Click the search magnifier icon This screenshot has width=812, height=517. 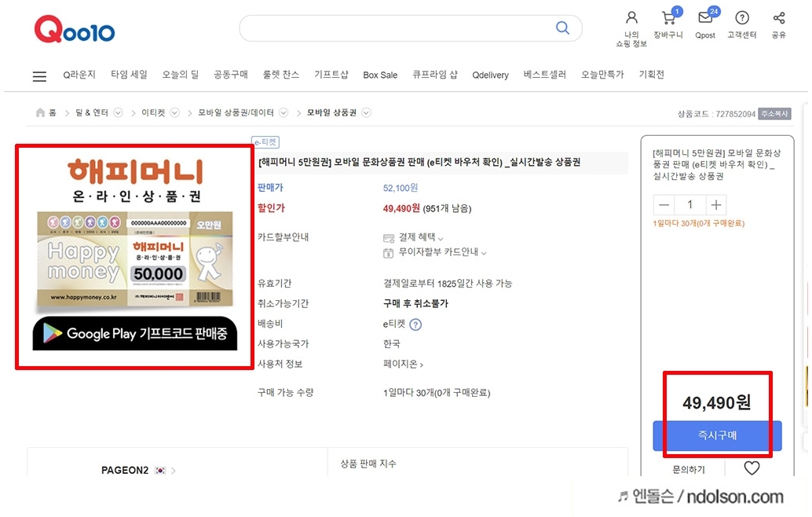[562, 27]
